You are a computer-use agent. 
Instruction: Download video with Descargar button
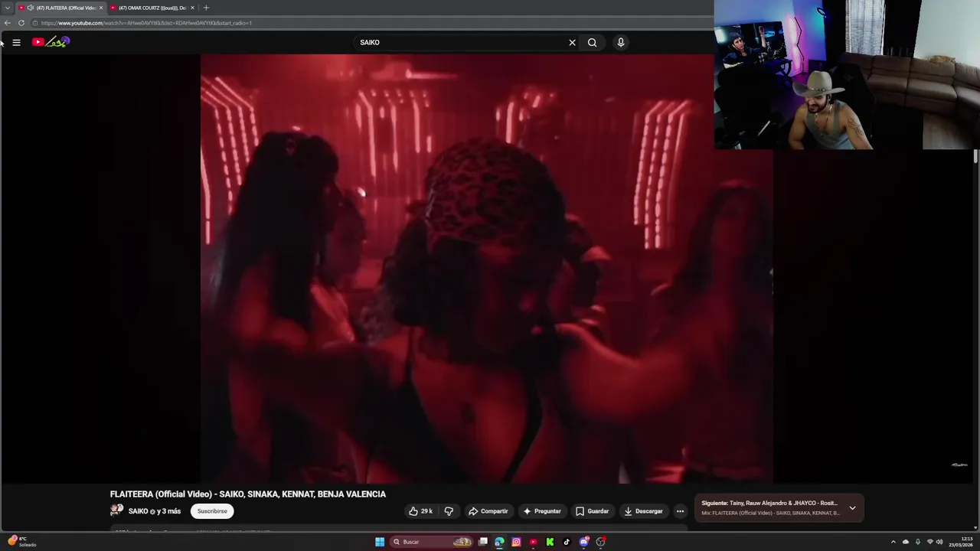tap(643, 511)
